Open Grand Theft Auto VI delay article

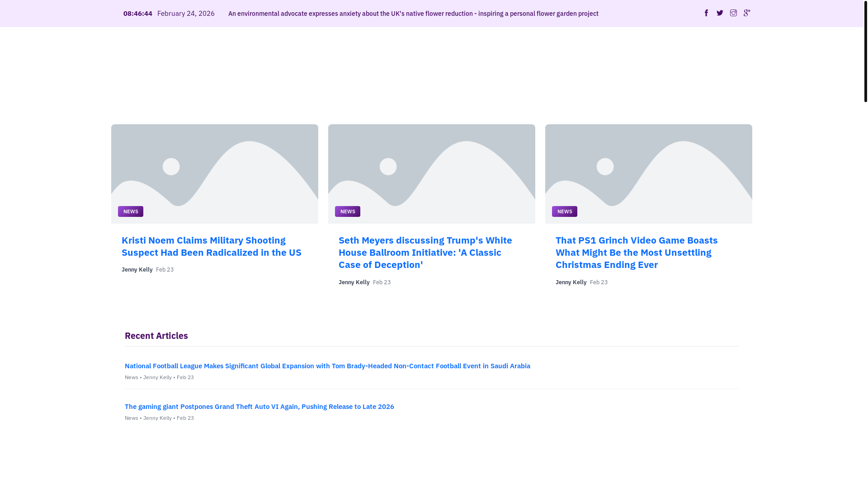click(259, 407)
